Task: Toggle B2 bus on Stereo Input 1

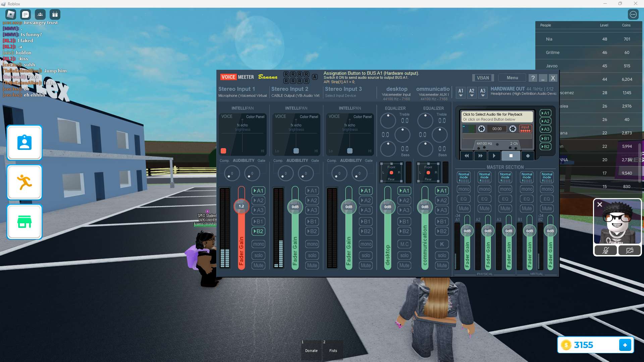Action: (x=259, y=231)
